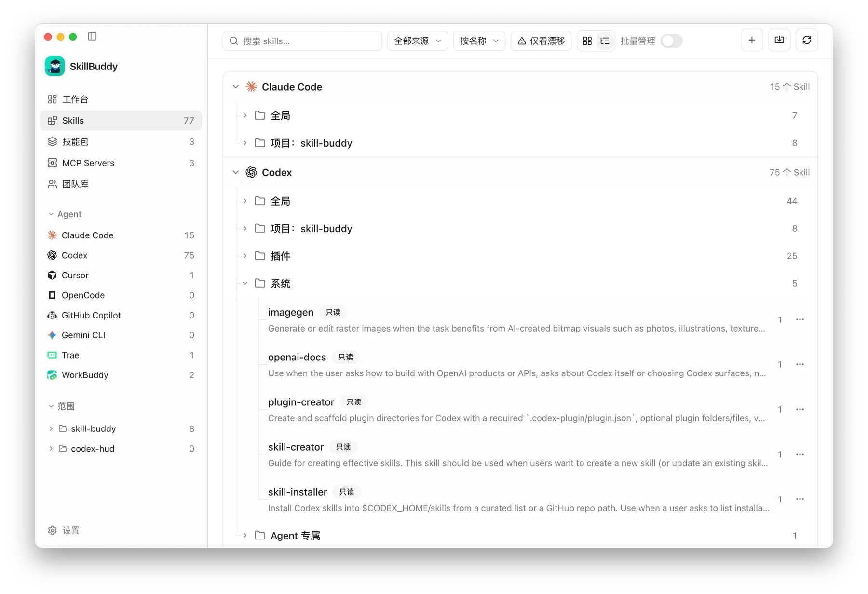This screenshot has width=868, height=594.
Task: Open MCP Servers in sidebar
Action: (121, 163)
